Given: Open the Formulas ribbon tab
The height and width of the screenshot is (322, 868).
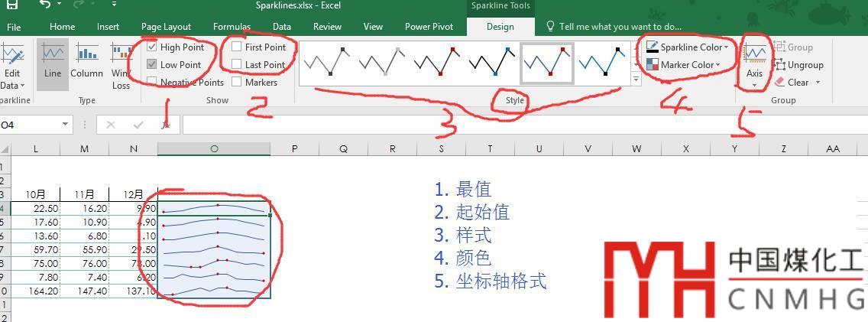Looking at the screenshot, I should 232,27.
